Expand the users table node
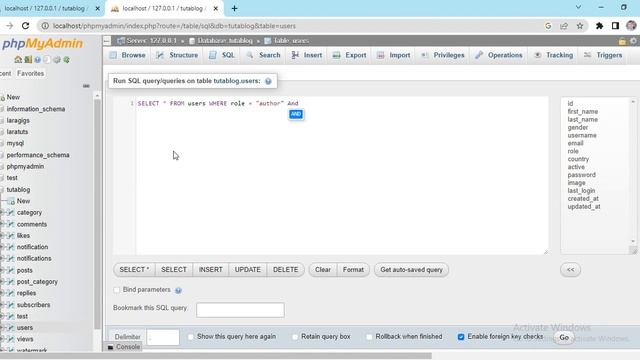The image size is (640, 360). [x=2, y=328]
